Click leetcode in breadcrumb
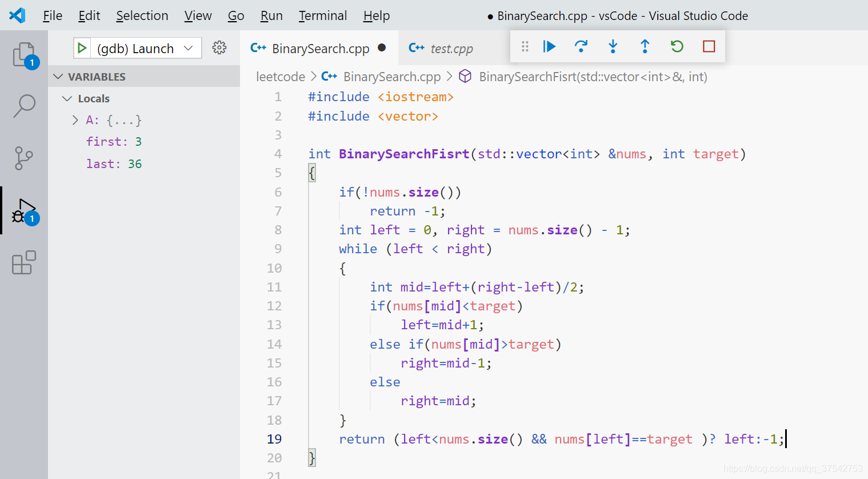Image resolution: width=868 pixels, height=479 pixels. [281, 77]
